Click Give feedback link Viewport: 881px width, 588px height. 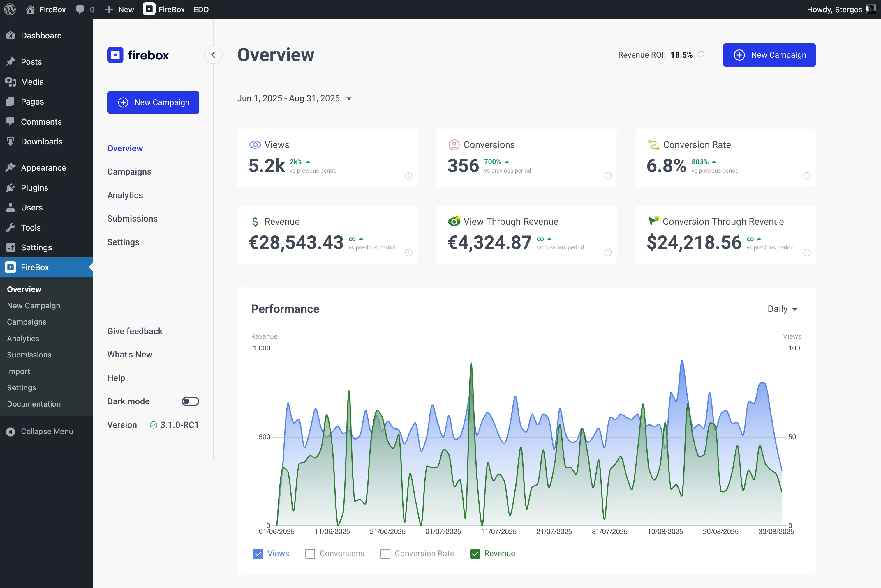pyautogui.click(x=135, y=331)
